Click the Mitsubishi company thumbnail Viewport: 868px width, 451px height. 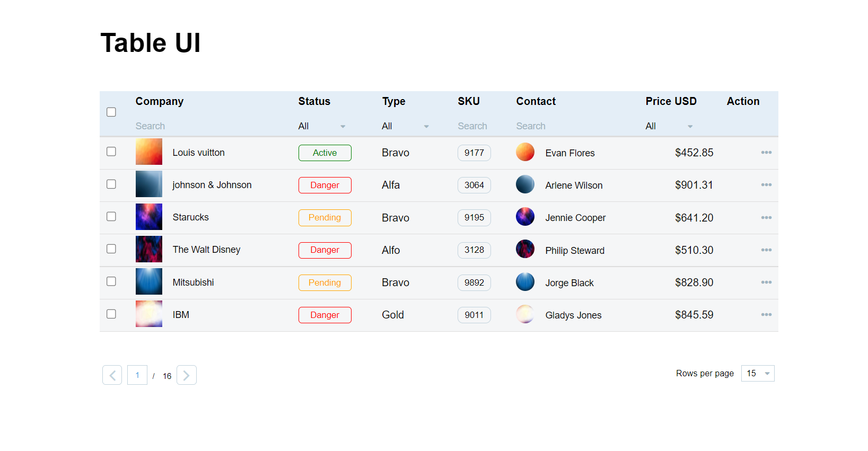[149, 281]
